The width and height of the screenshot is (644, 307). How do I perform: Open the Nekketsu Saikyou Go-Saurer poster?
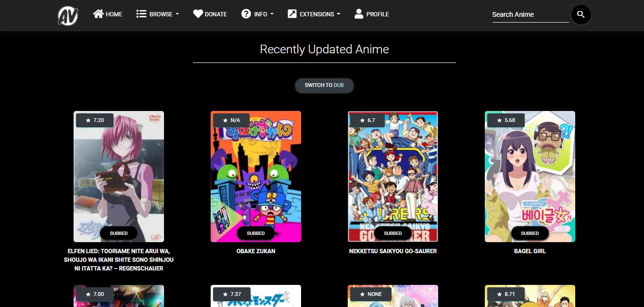(393, 176)
